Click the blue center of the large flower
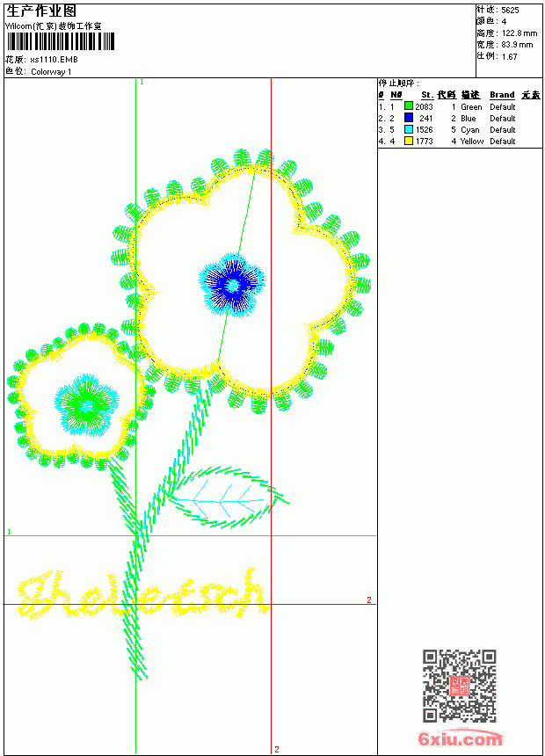This screenshot has height=756, width=545. coord(232,286)
